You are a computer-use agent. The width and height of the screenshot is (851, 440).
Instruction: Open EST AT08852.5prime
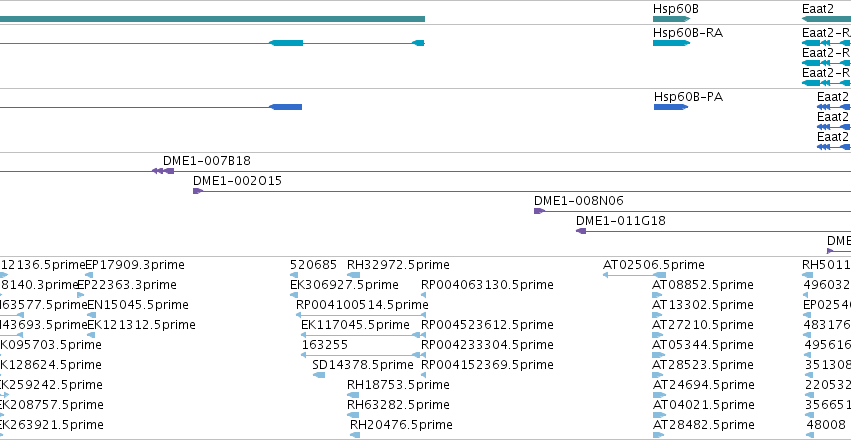[x=703, y=285]
